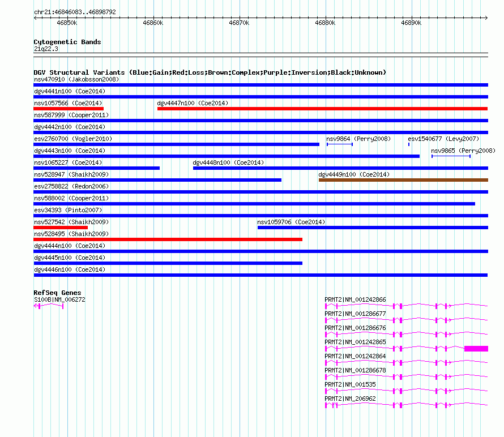Click dgv4446n100 (Coe2014) label
The image size is (504, 437).
coord(70,269)
